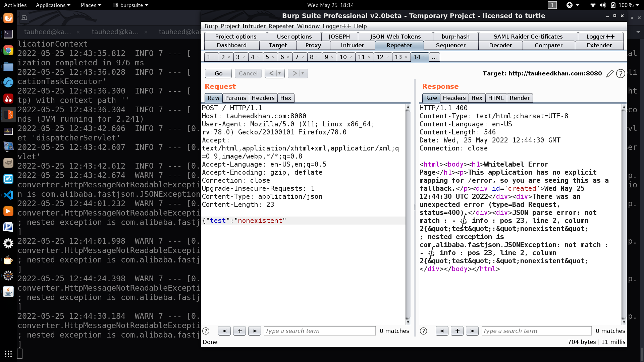
Task: Open response search help icon
Action: click(424, 331)
